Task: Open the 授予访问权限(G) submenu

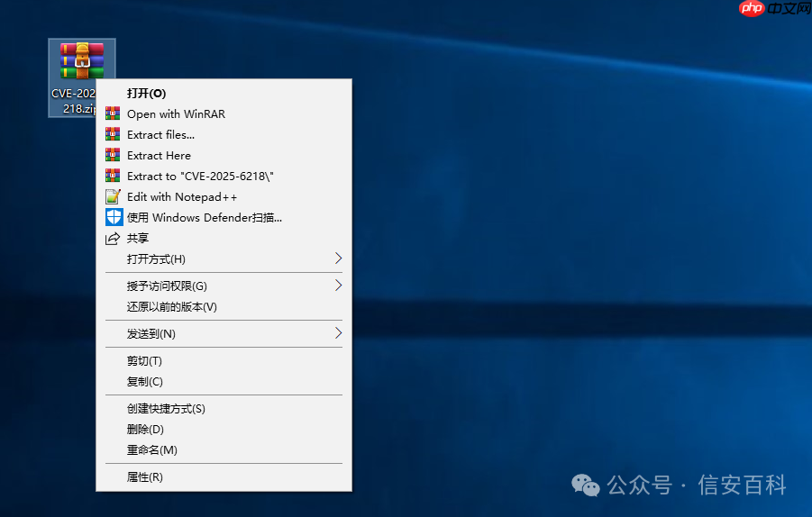Action: coord(224,286)
